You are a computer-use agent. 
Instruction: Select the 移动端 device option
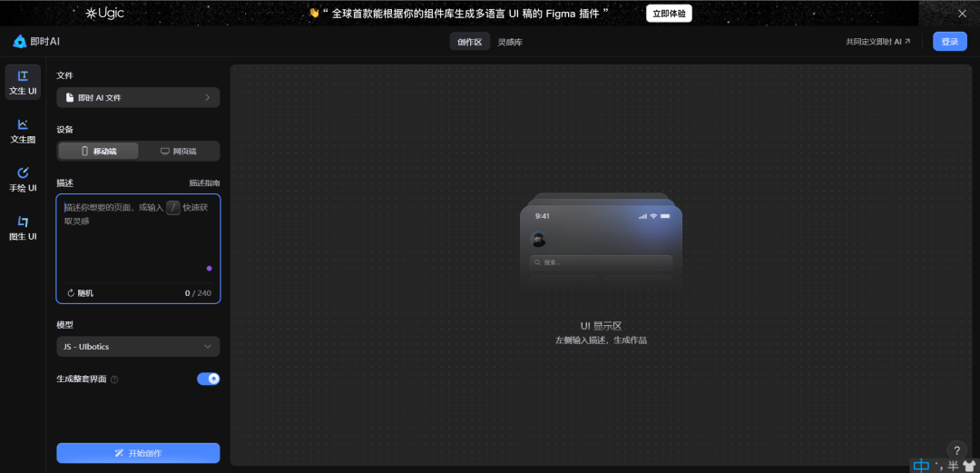coord(99,151)
